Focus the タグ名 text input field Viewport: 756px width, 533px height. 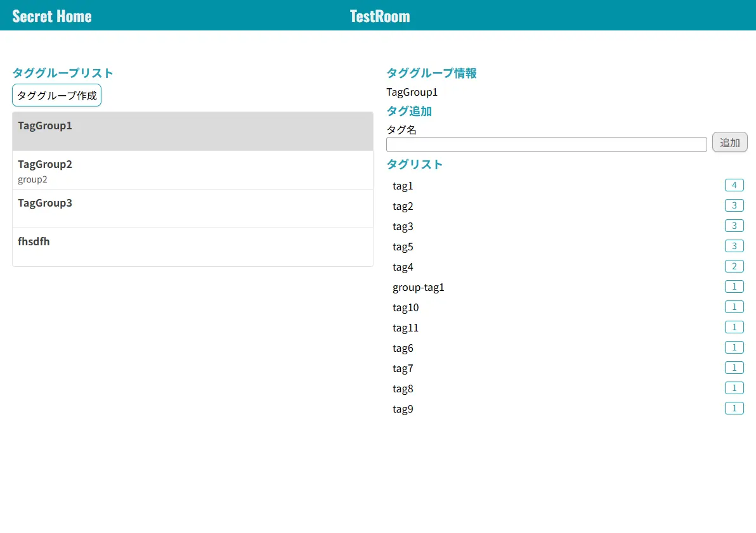(x=546, y=144)
